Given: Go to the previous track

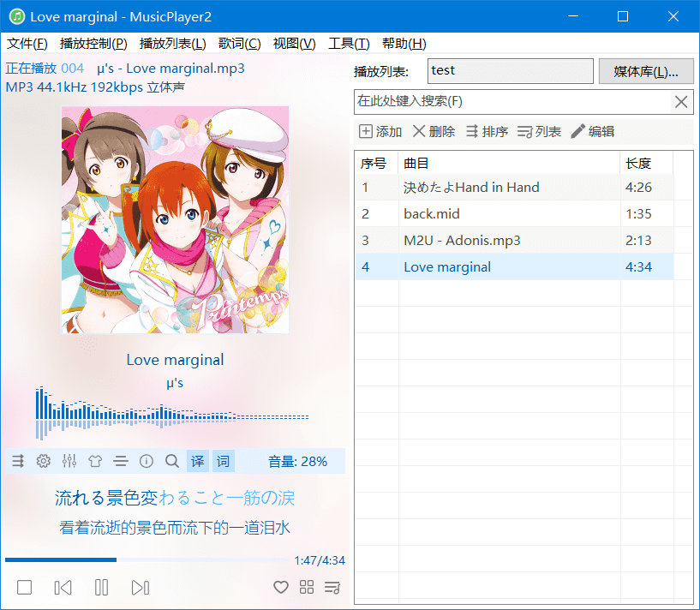Looking at the screenshot, I should [x=63, y=587].
